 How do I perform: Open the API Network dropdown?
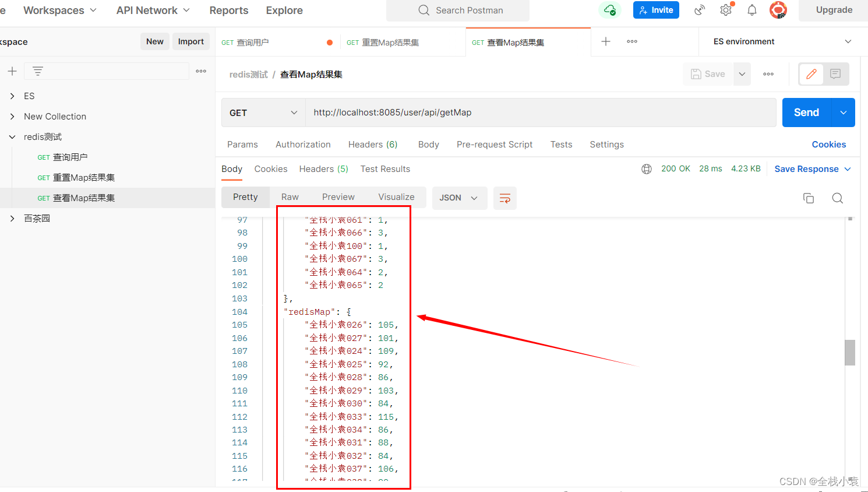(x=153, y=10)
